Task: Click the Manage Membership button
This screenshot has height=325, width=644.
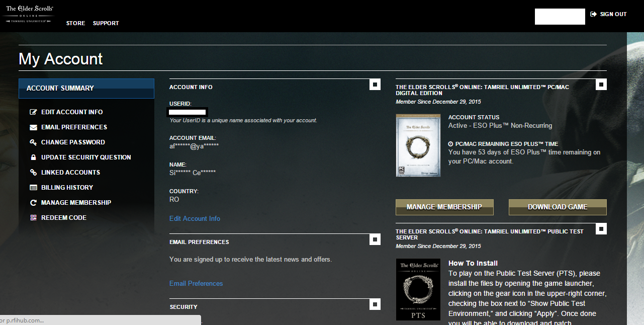Action: [x=444, y=207]
